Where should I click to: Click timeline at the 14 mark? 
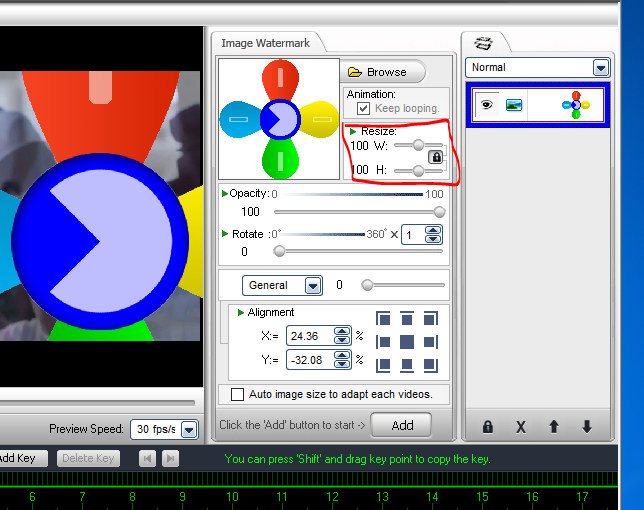pos(432,497)
